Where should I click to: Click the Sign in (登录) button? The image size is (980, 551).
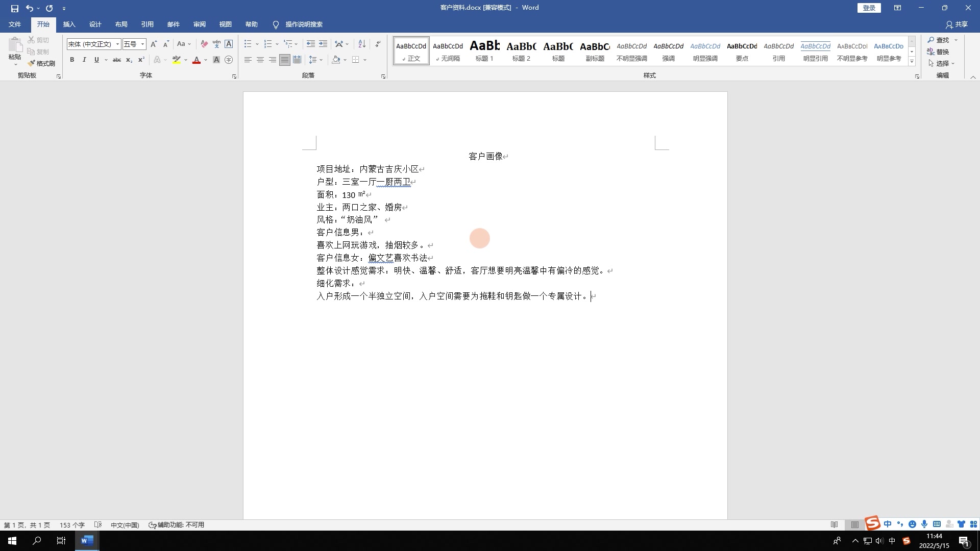tap(869, 8)
